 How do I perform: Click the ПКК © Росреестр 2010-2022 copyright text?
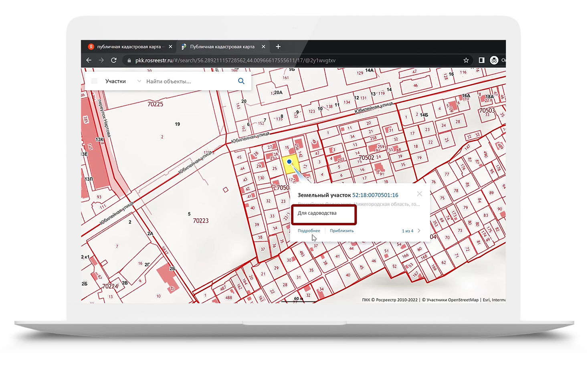[x=390, y=300]
